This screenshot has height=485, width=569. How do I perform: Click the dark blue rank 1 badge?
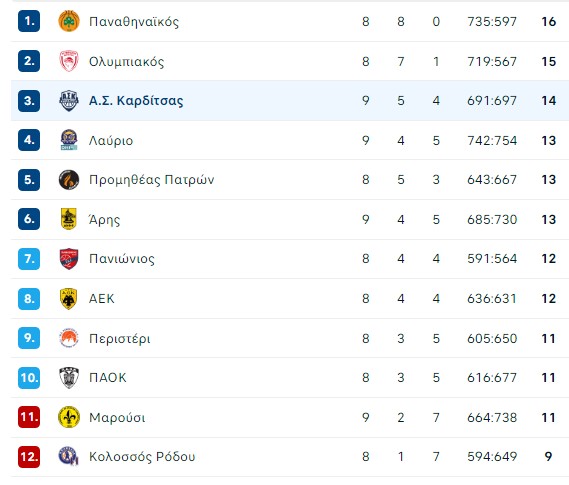[29, 21]
